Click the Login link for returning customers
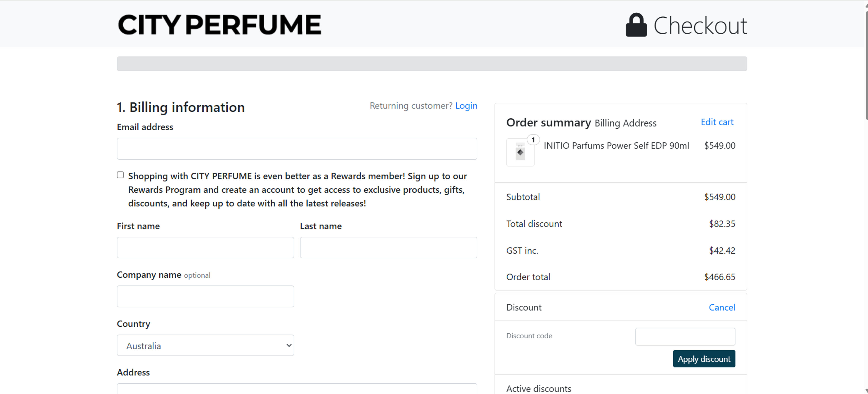The width and height of the screenshot is (868, 394). [466, 106]
